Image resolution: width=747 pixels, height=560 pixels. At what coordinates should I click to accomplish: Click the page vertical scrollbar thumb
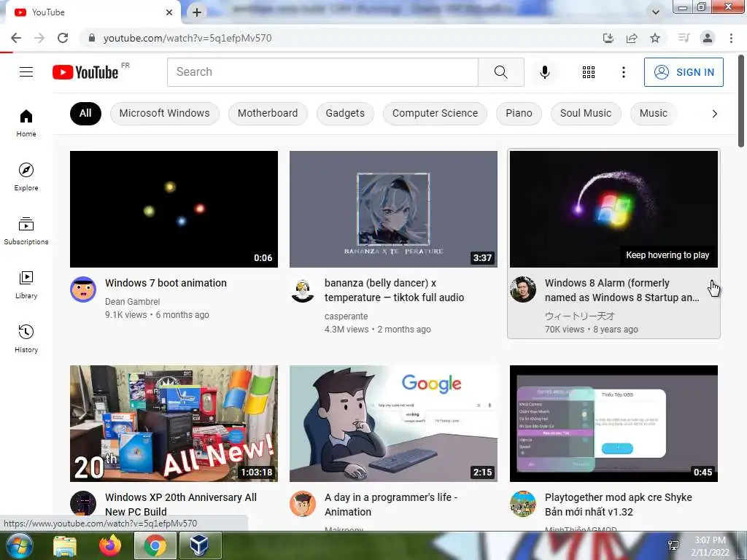(741, 101)
